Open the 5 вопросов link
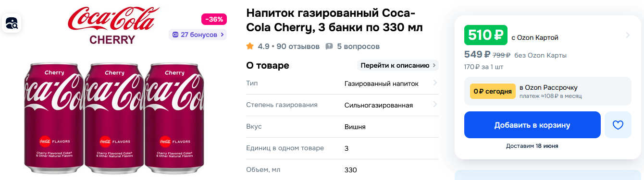 [x=358, y=46]
